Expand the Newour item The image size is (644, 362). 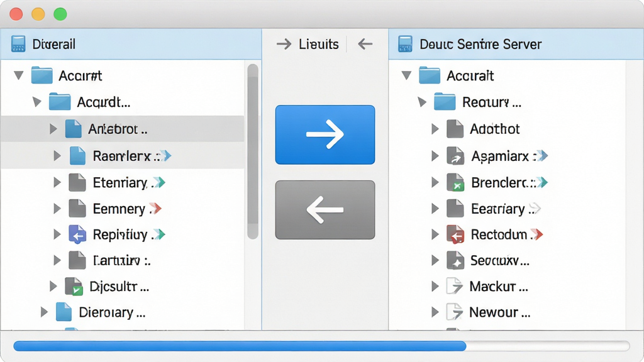[435, 312]
